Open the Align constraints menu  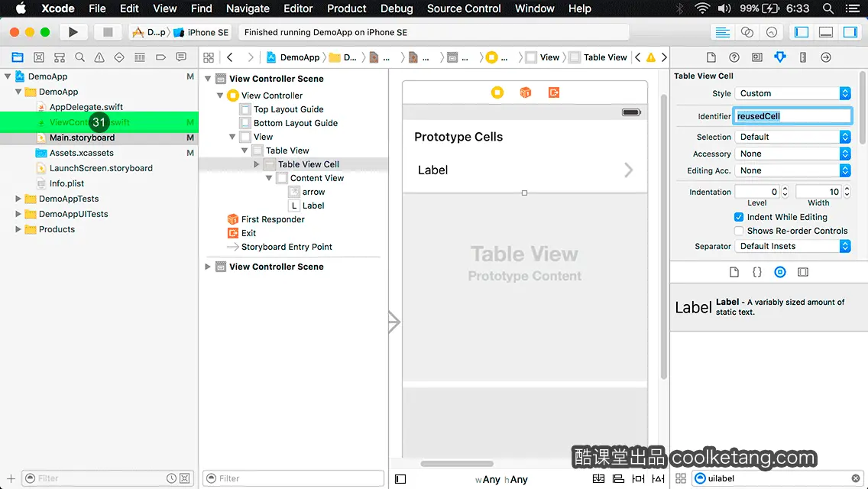618,478
